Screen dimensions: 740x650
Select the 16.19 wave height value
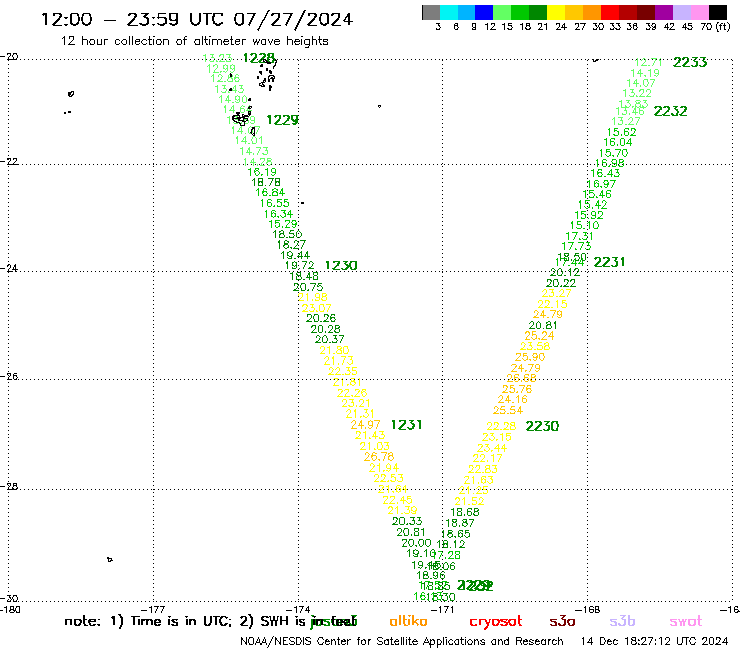click(262, 172)
